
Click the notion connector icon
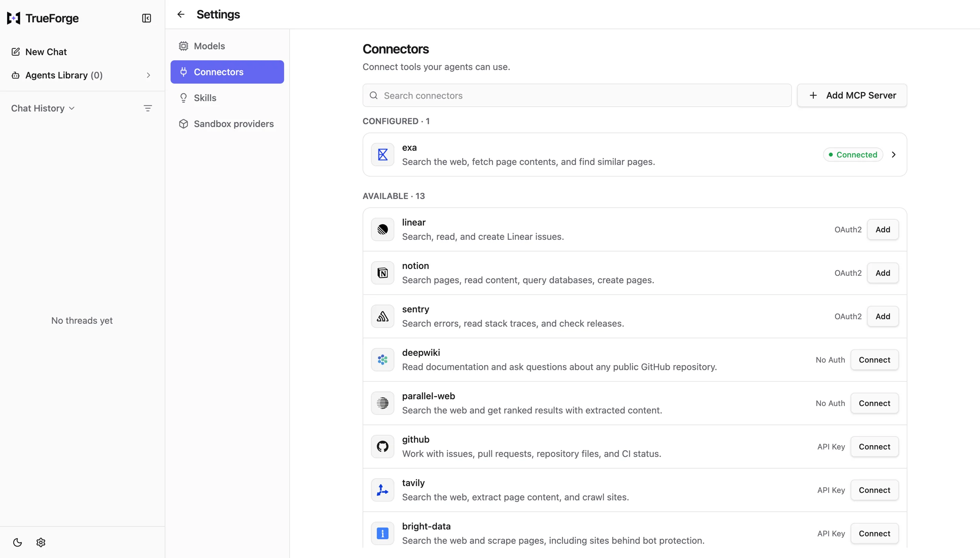click(x=383, y=273)
